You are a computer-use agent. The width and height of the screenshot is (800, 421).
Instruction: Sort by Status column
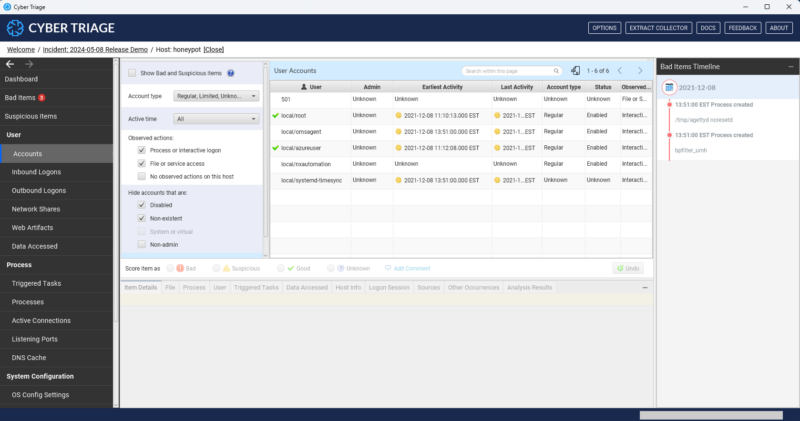pos(603,87)
